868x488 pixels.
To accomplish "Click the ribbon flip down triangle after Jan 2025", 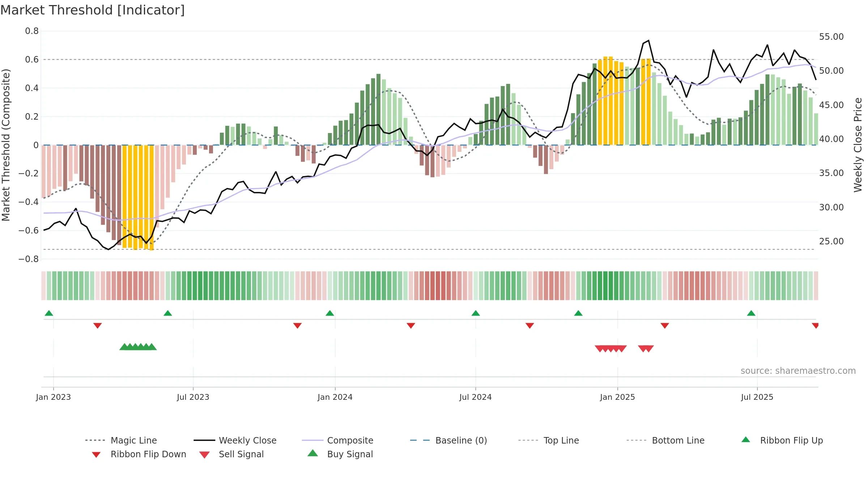I will tap(665, 326).
